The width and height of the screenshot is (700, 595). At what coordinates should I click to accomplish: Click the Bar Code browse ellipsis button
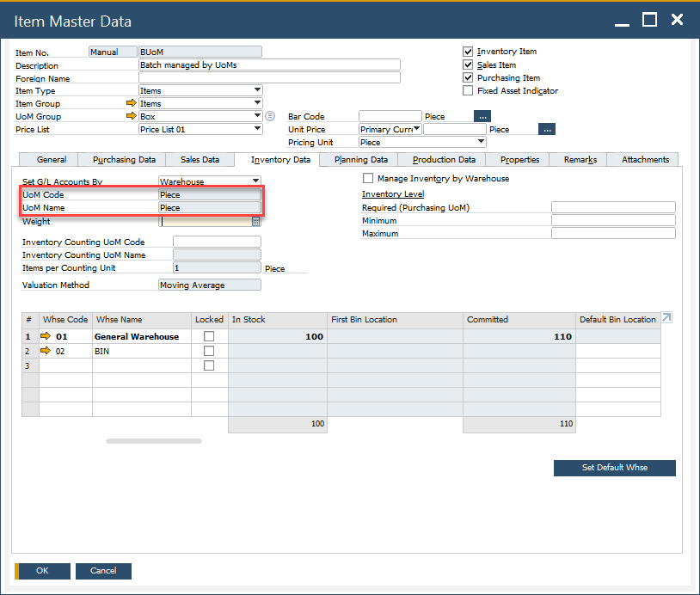point(482,116)
